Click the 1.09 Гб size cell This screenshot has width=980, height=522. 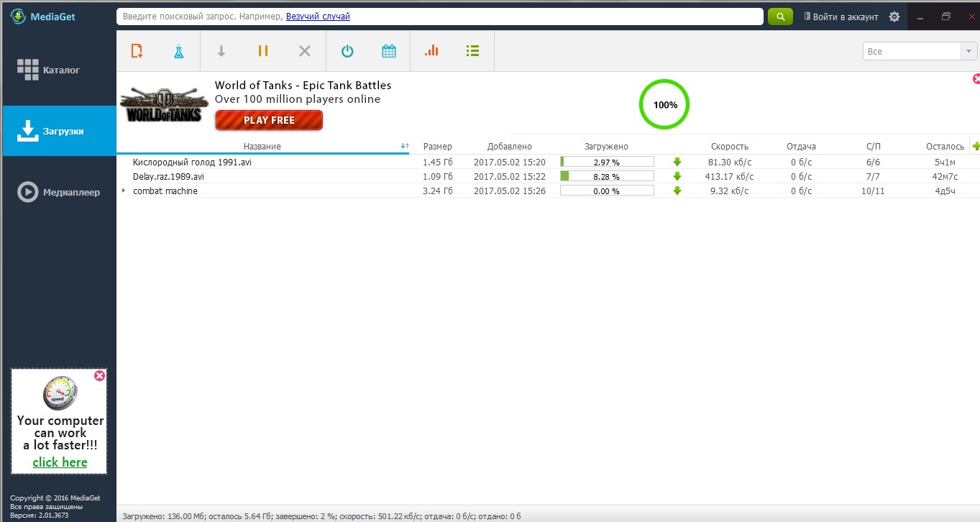click(x=438, y=176)
